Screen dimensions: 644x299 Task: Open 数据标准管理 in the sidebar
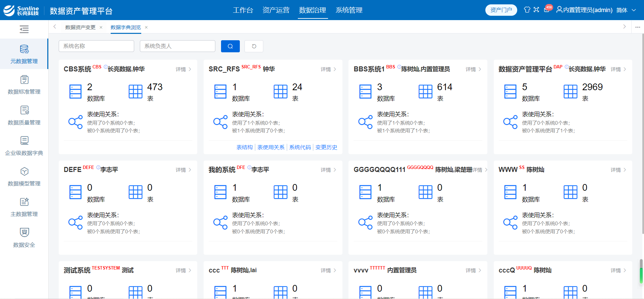click(x=24, y=85)
